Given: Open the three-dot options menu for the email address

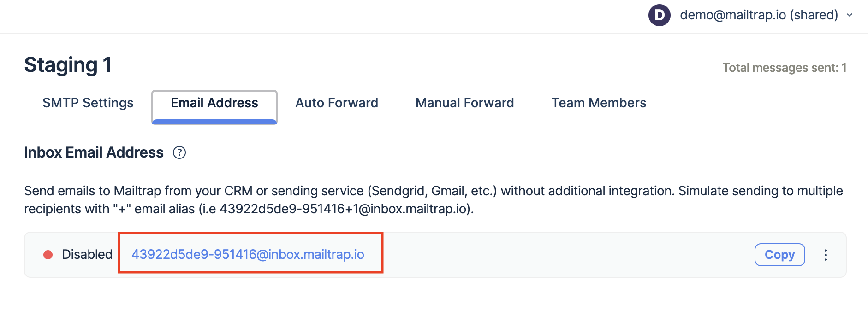Looking at the screenshot, I should tap(826, 255).
